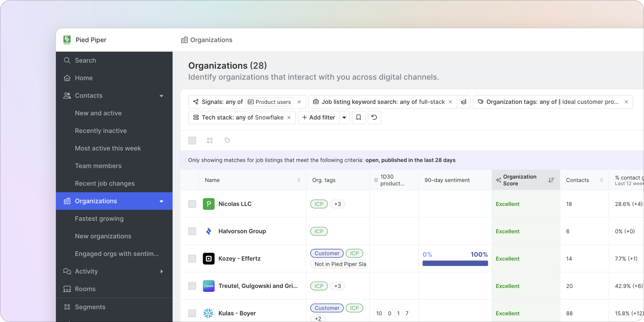The height and width of the screenshot is (322, 644).
Task: Open New and active contacts
Action: tap(98, 113)
